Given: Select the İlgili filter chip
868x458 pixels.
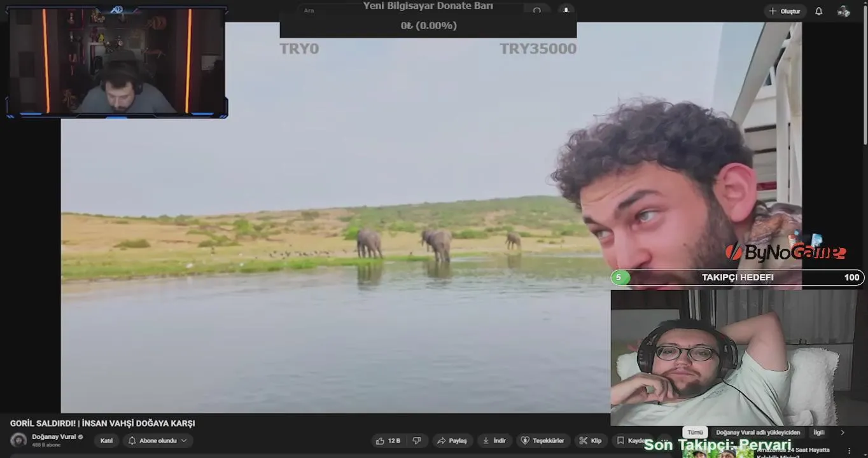Looking at the screenshot, I should (819, 433).
